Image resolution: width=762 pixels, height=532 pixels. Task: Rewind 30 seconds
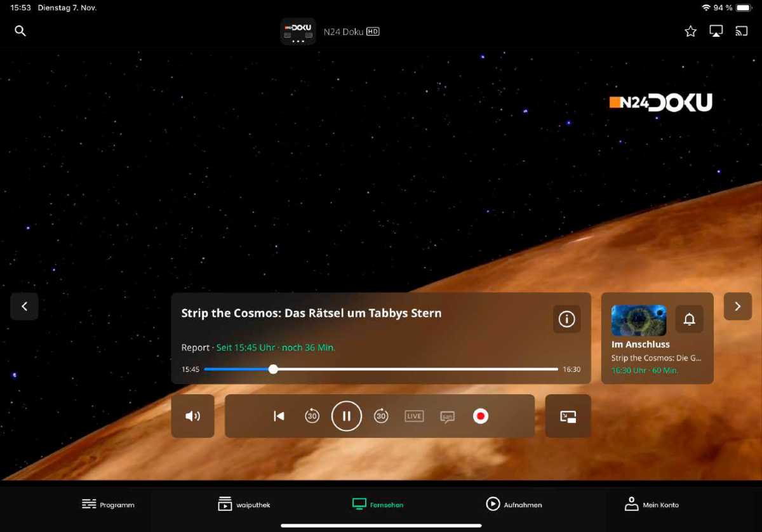[312, 416]
